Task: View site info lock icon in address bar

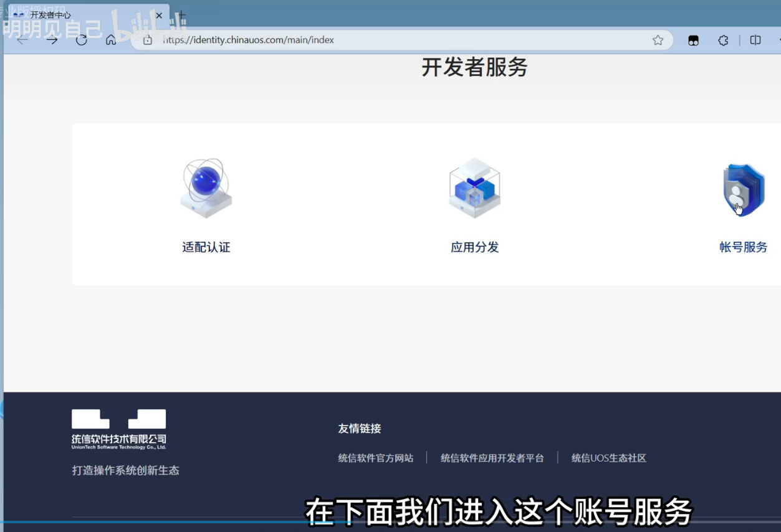Action: tap(148, 40)
